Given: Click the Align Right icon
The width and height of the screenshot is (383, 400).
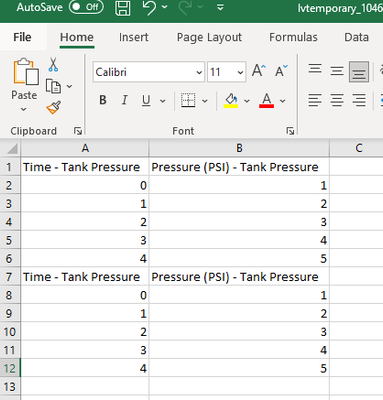Looking at the screenshot, I should tap(359, 100).
